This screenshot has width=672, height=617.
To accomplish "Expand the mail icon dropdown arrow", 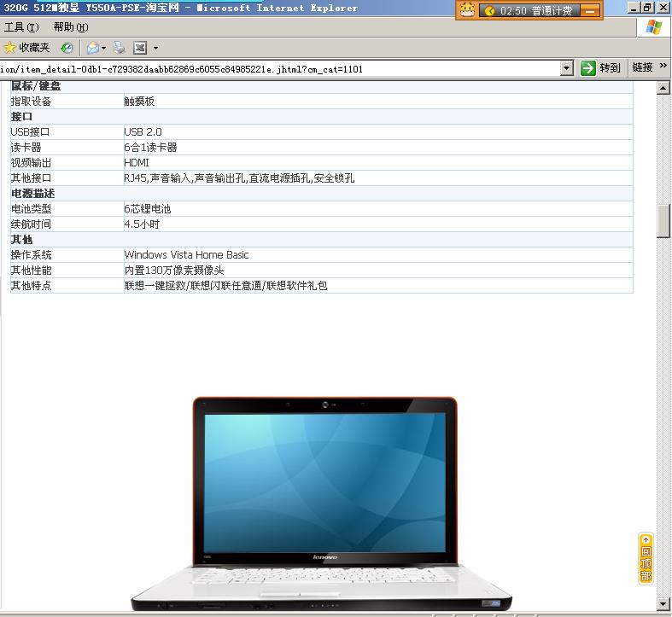I will click(x=103, y=48).
